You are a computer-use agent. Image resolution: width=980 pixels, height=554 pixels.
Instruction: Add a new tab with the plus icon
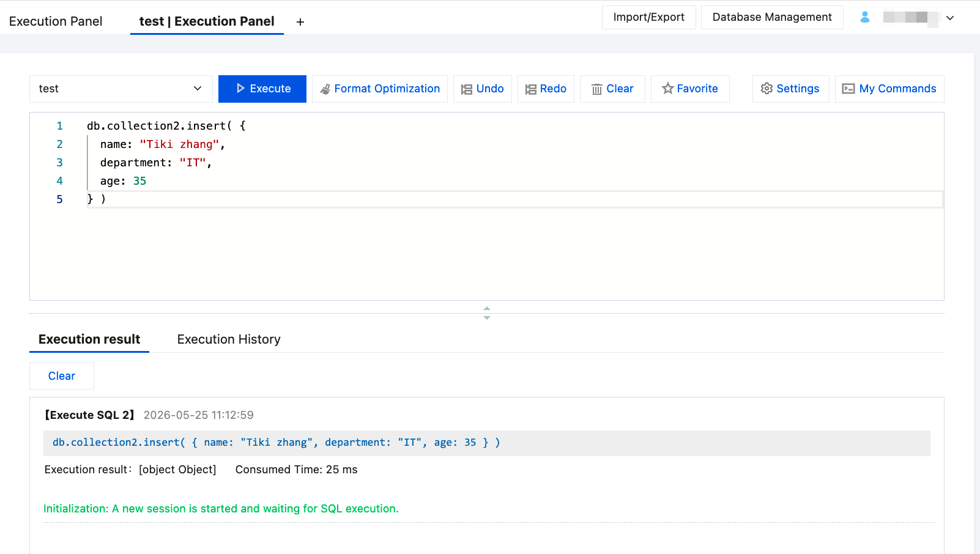300,22
